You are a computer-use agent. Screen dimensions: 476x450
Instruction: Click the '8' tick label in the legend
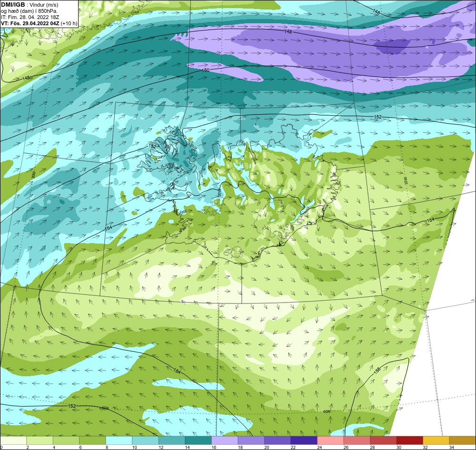pos(106,447)
